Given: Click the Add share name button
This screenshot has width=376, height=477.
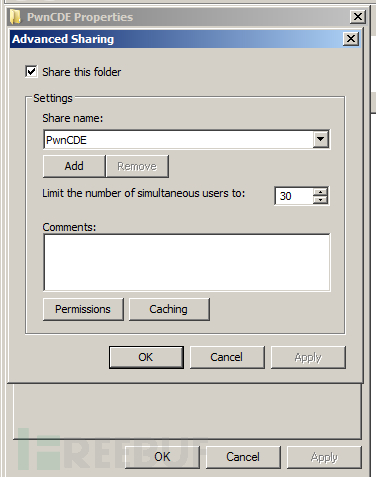Looking at the screenshot, I should (74, 166).
